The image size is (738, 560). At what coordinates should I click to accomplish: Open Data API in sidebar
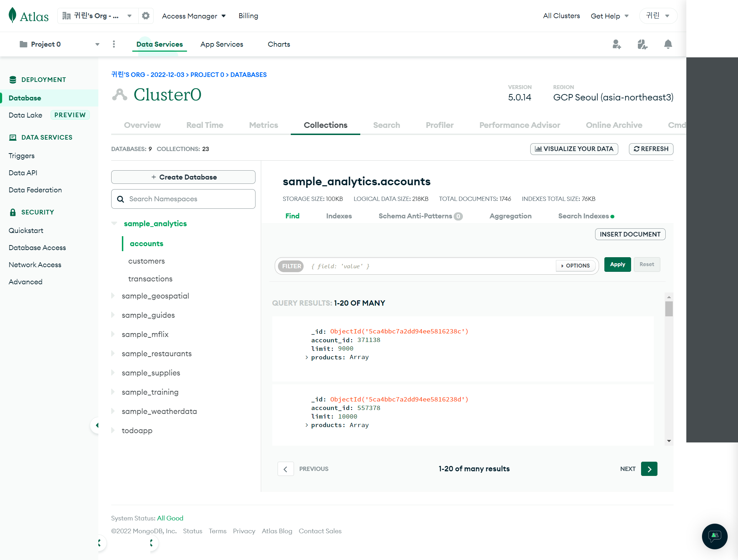click(23, 173)
